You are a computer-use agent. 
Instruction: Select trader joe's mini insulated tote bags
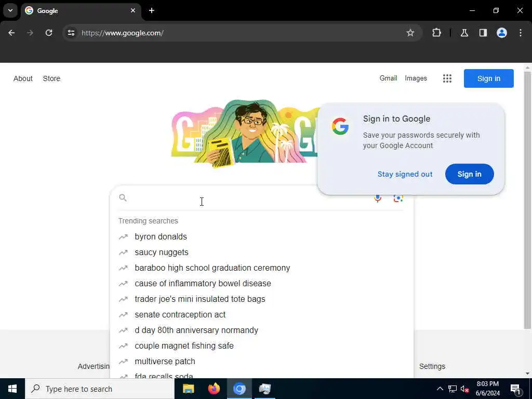point(261,299)
